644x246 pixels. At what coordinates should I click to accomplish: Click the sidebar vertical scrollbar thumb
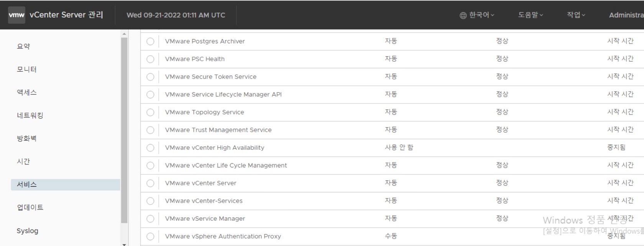(124, 130)
